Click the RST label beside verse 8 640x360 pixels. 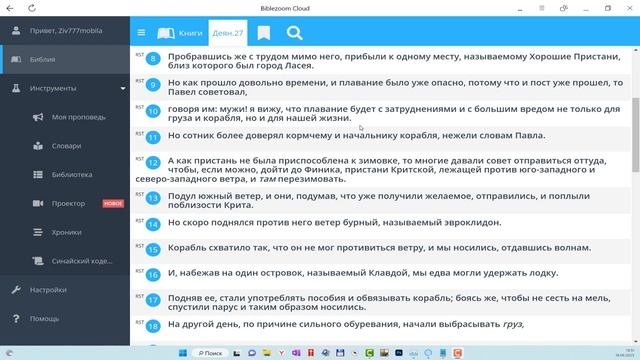[140, 54]
